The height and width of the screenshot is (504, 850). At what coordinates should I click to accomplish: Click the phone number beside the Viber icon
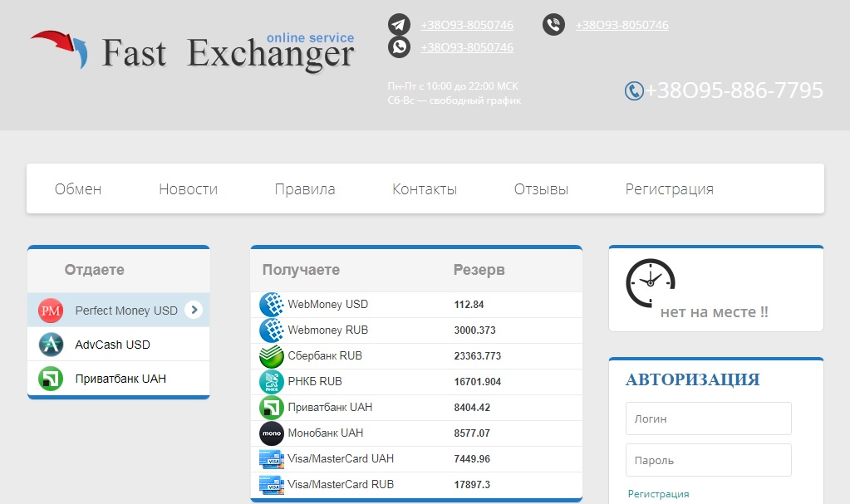[622, 25]
